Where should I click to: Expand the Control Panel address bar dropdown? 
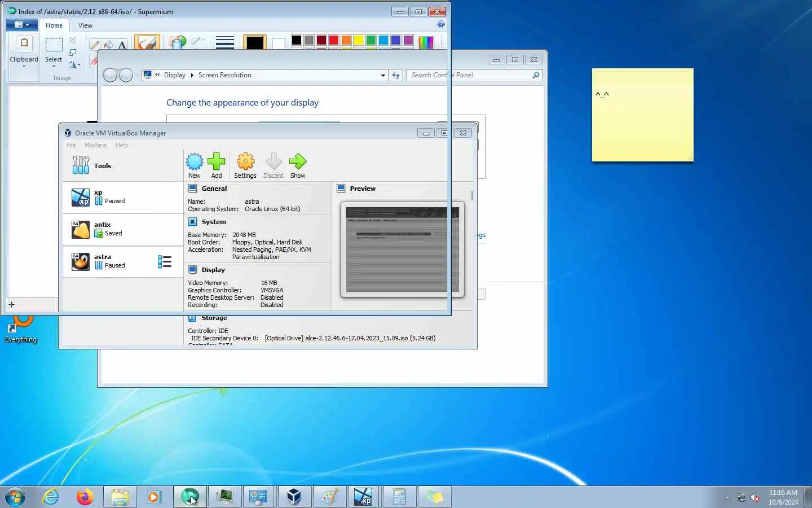click(383, 75)
